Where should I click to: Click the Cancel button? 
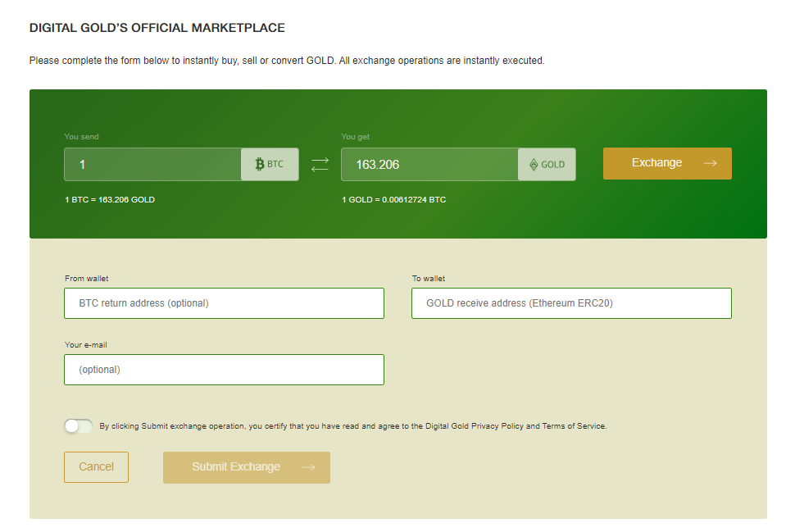click(97, 467)
